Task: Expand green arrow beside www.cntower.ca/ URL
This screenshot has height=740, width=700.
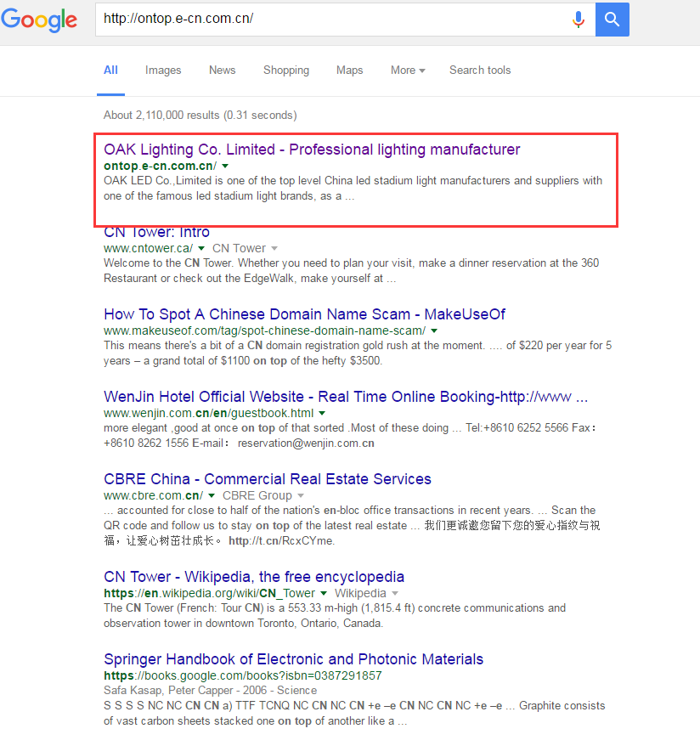Action: 201,248
